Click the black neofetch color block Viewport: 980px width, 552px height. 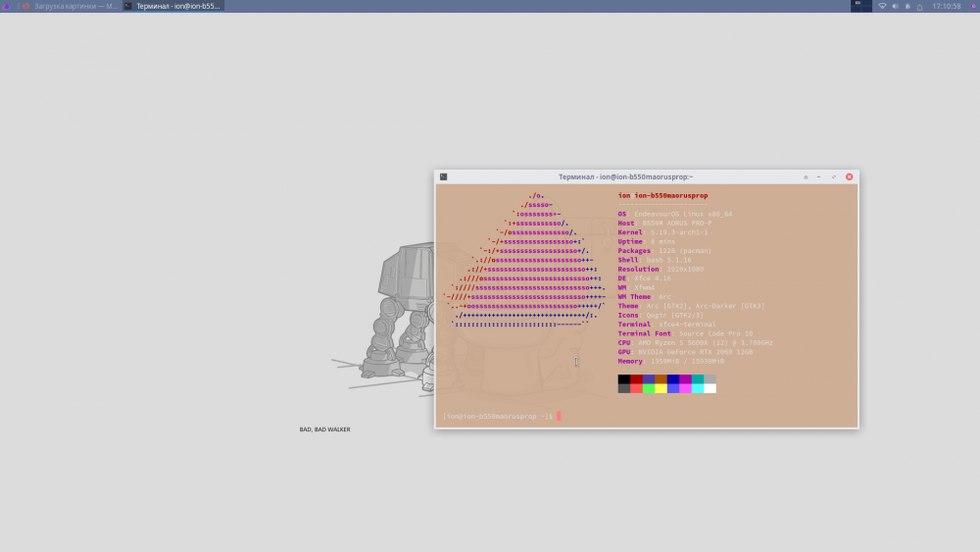click(x=623, y=378)
